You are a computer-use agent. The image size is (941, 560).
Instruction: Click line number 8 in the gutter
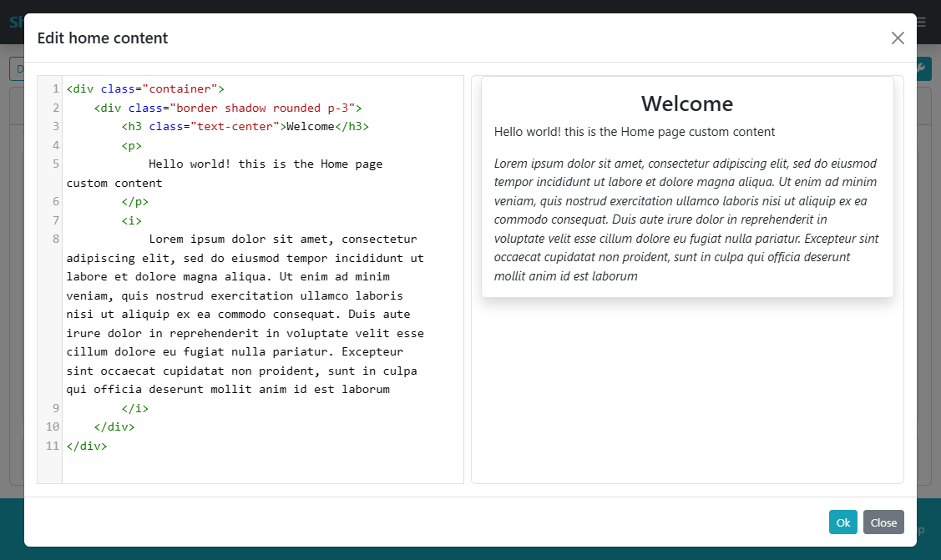pos(55,240)
